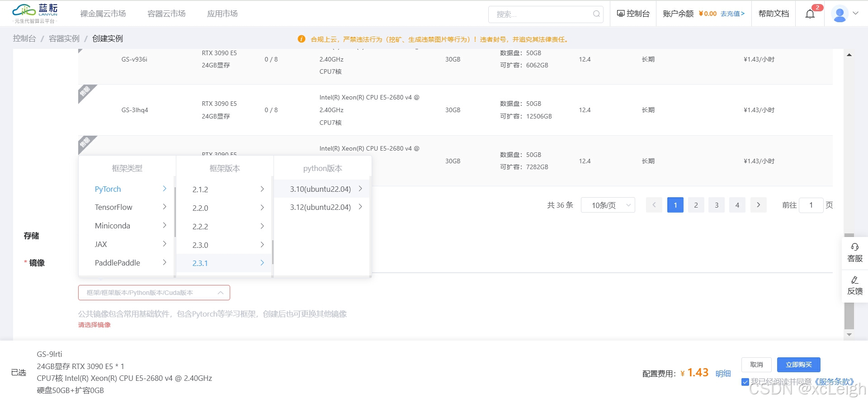The image size is (868, 403).
Task: Navigate to 控制台 breadcrumb
Action: 24,38
